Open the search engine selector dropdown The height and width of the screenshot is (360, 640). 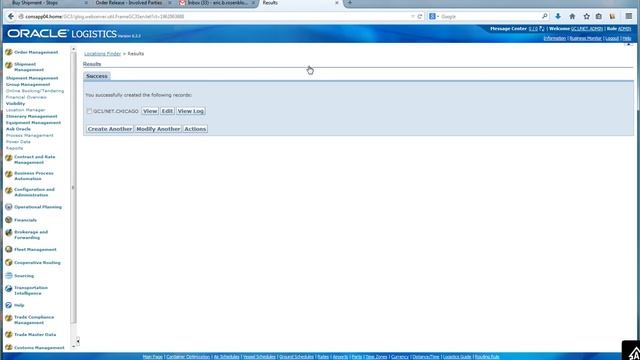[x=433, y=16]
